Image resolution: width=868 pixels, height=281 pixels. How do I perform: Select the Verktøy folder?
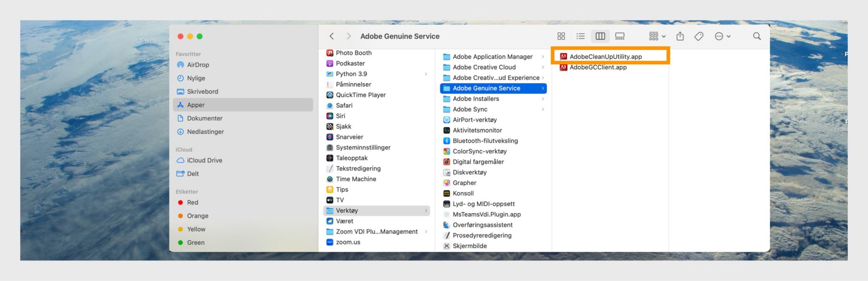[x=377, y=210]
